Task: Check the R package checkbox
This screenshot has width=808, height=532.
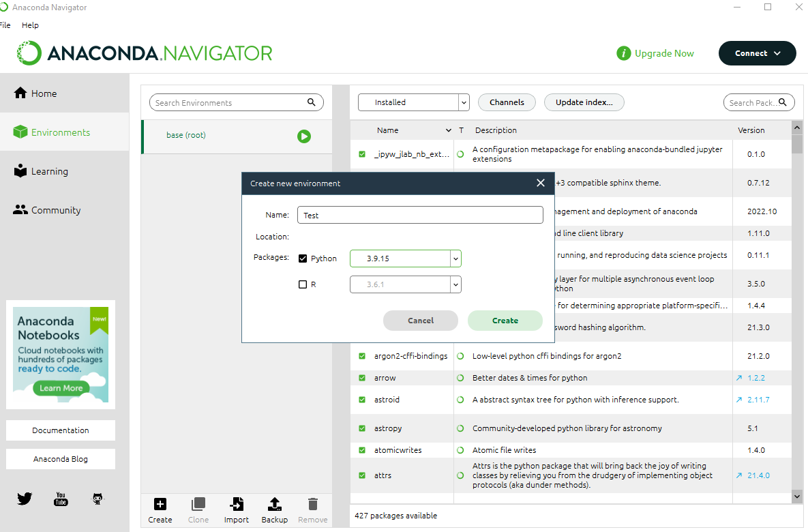Action: (303, 284)
